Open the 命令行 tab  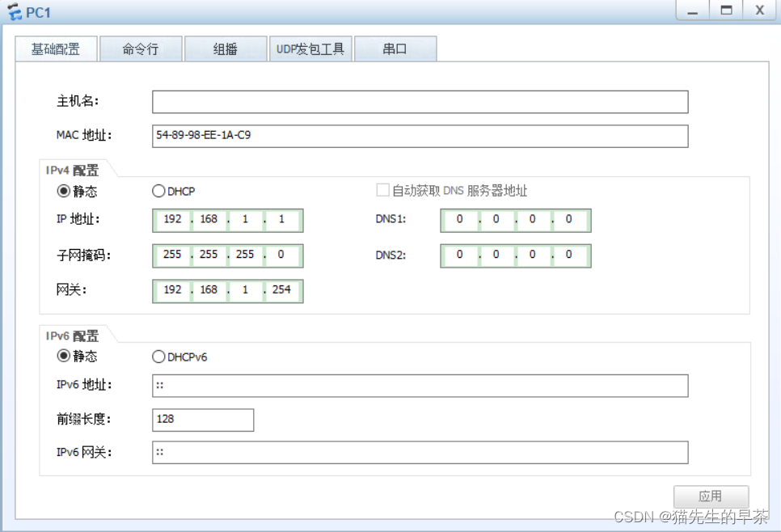(x=141, y=49)
